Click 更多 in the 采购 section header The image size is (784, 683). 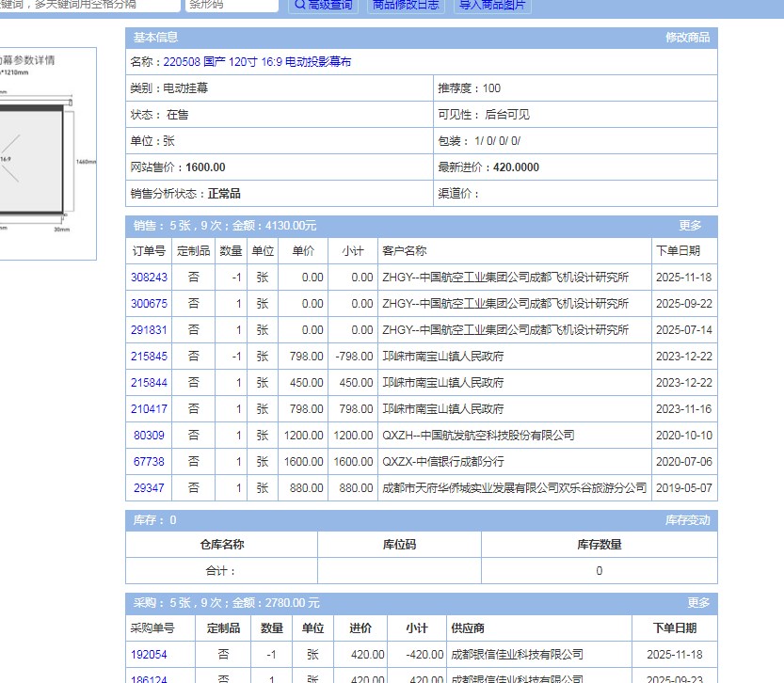pos(697,603)
